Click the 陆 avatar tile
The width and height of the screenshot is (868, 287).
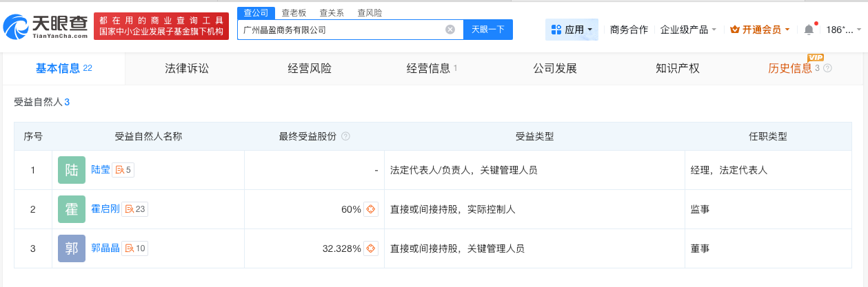(x=72, y=170)
